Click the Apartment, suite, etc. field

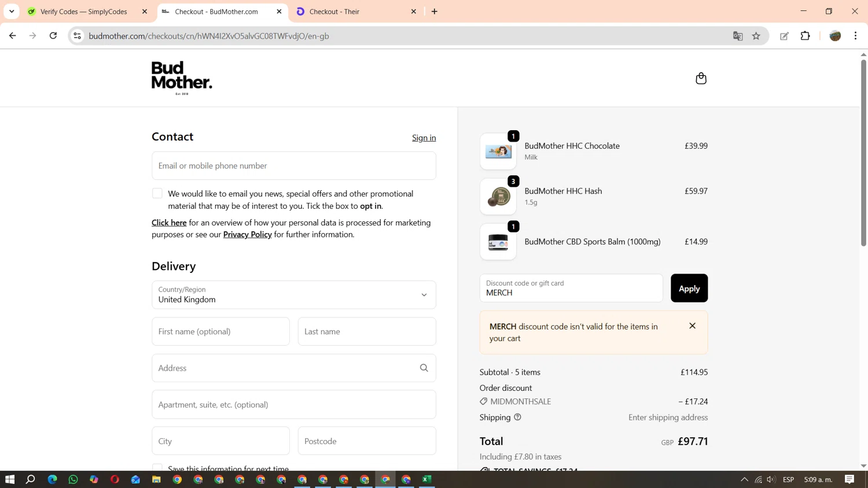click(294, 404)
